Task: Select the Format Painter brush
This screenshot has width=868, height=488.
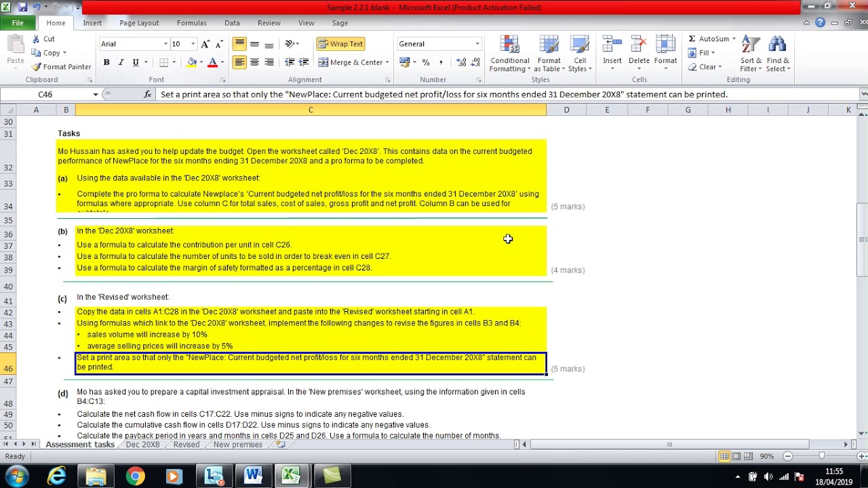Action: (x=37, y=66)
